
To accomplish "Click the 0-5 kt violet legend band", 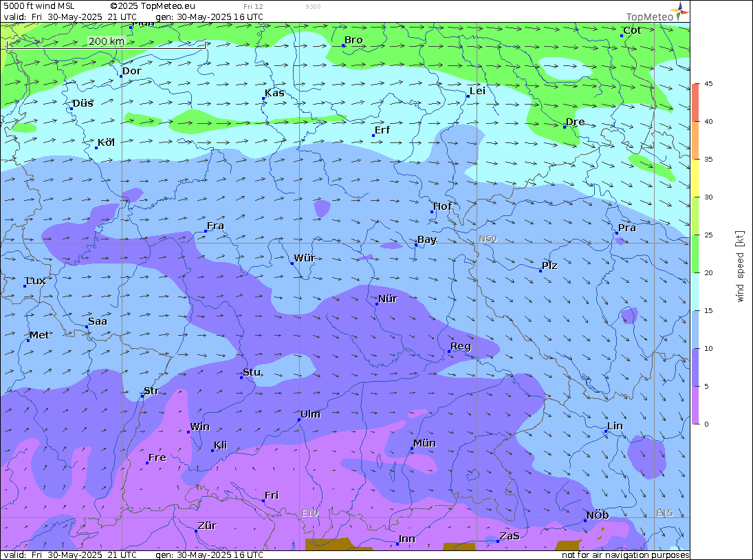I will point(695,405).
